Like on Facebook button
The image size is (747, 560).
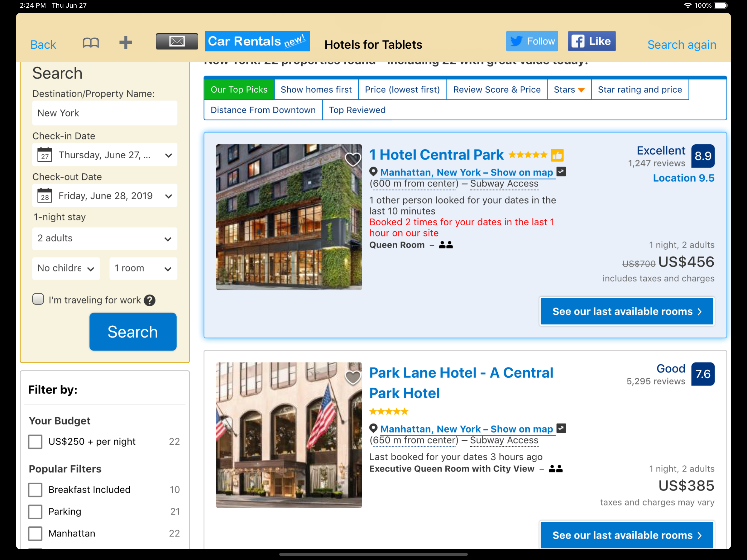tap(592, 41)
